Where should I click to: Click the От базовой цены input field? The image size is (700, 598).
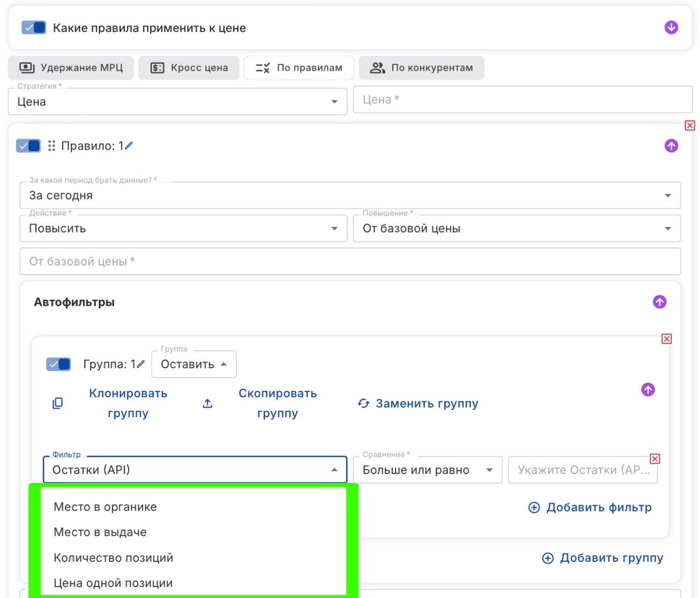[350, 262]
